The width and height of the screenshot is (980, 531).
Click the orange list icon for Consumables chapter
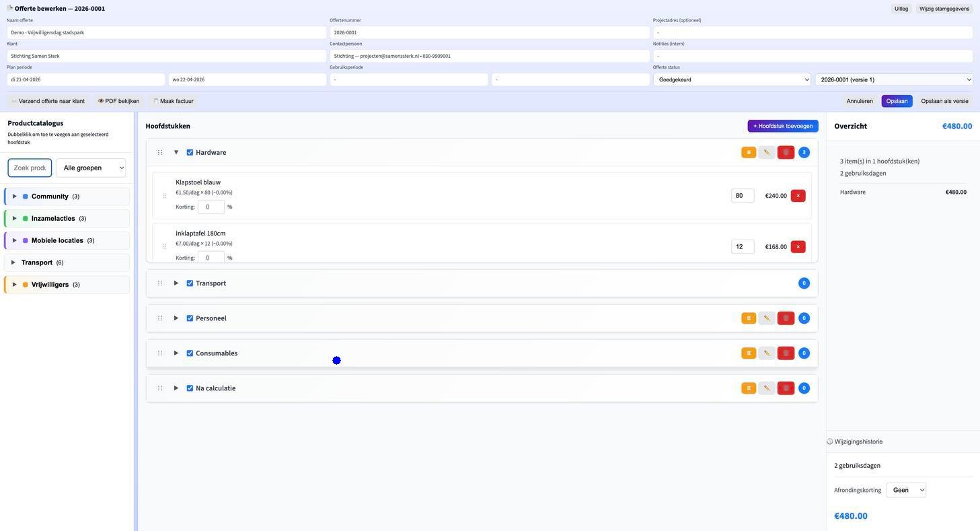(x=749, y=353)
